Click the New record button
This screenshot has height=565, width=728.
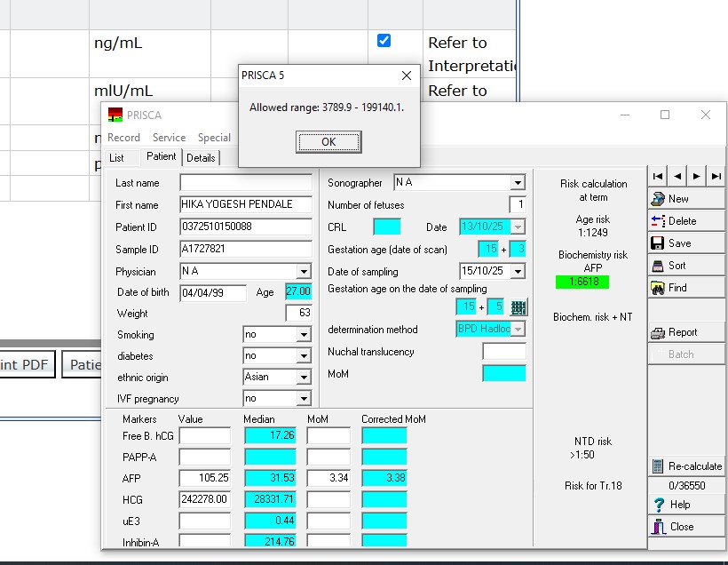coord(685,199)
